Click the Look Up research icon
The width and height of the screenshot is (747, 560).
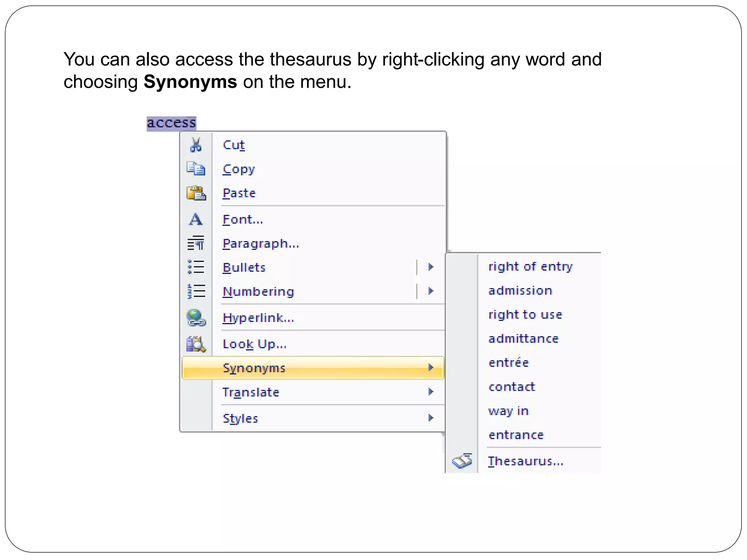[x=196, y=344]
